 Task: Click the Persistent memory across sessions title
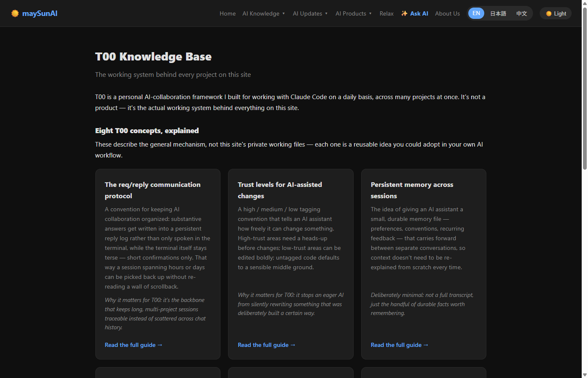point(412,190)
